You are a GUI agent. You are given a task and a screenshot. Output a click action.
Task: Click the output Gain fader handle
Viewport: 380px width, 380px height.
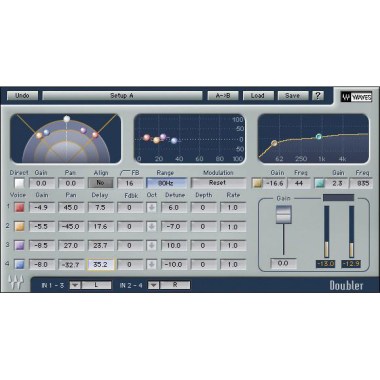pos(284,215)
